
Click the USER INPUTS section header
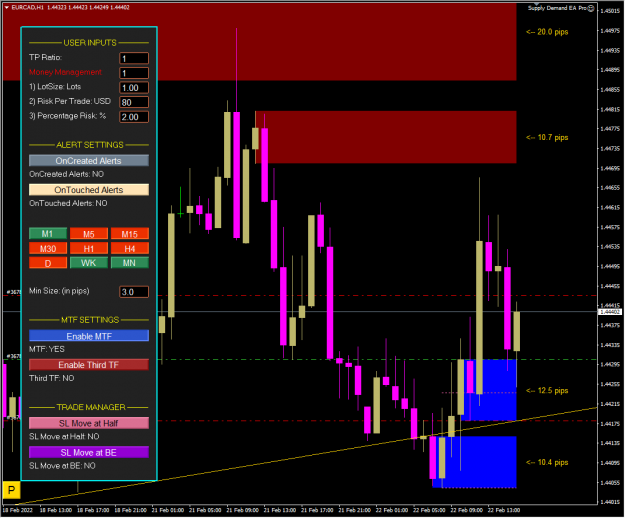(90, 43)
